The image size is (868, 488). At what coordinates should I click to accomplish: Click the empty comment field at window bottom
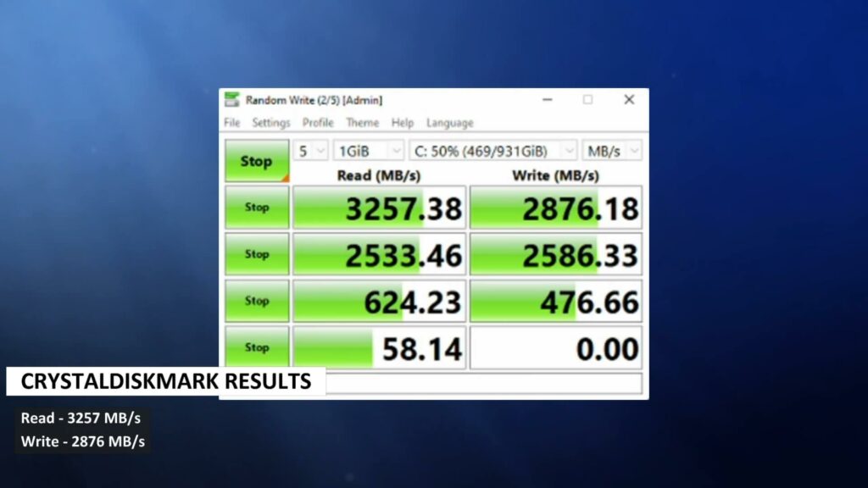tap(484, 384)
